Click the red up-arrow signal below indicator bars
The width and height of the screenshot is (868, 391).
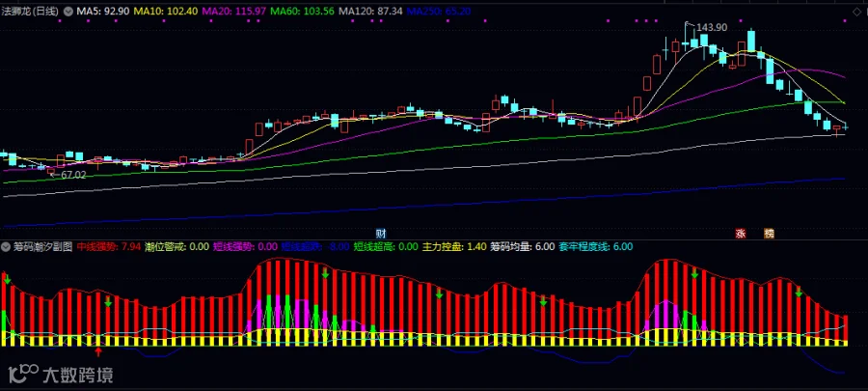pos(99,352)
